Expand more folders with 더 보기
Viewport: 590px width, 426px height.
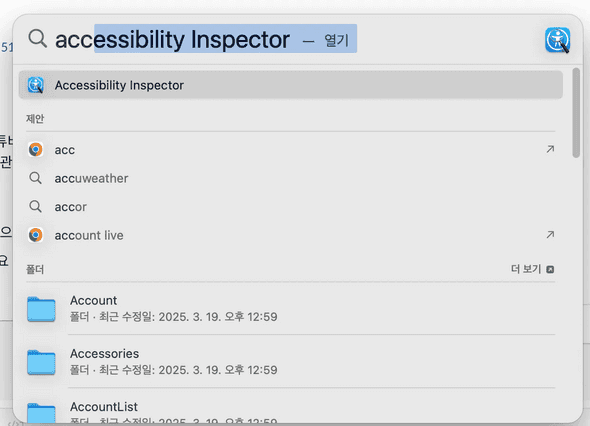tap(532, 269)
